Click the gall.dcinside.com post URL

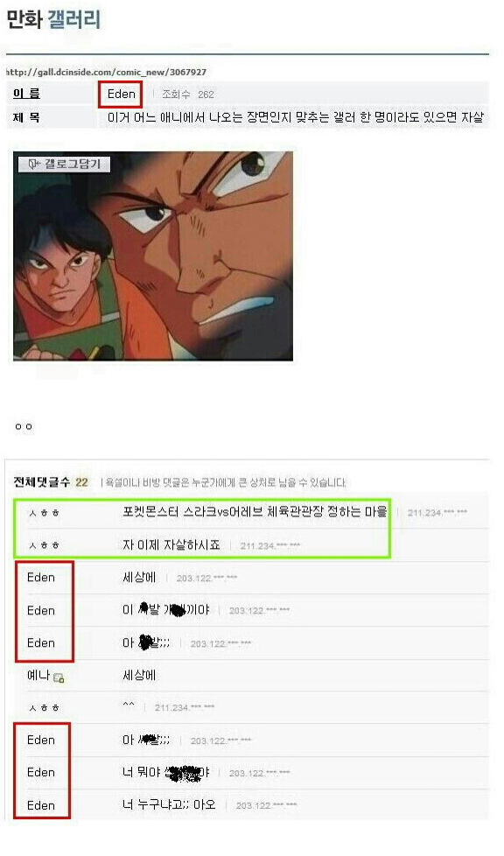(107, 72)
